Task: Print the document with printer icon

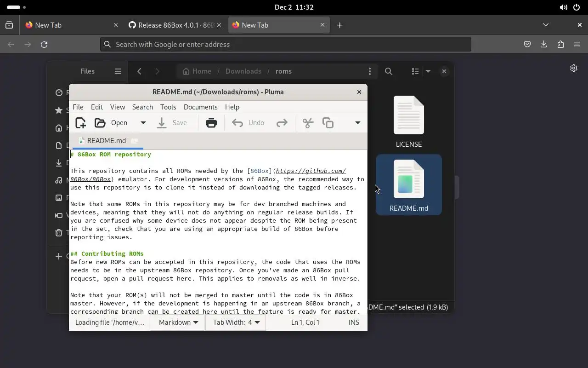Action: [211, 123]
